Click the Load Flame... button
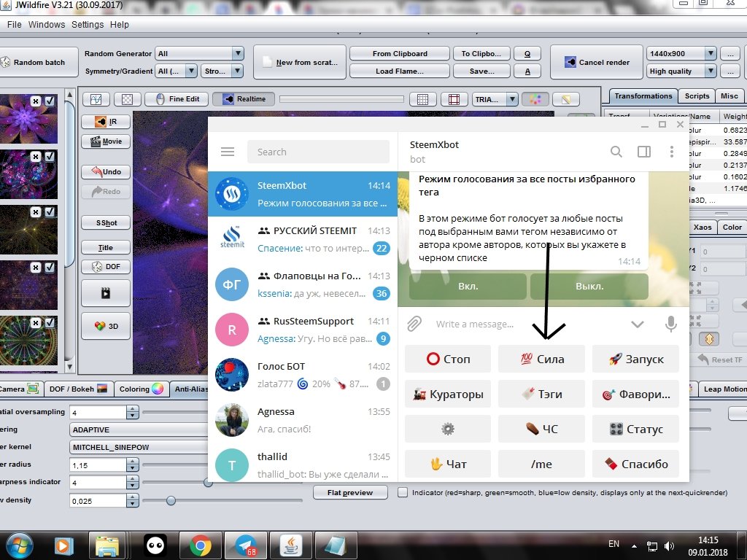Viewport: 747px width, 560px height. click(x=399, y=71)
